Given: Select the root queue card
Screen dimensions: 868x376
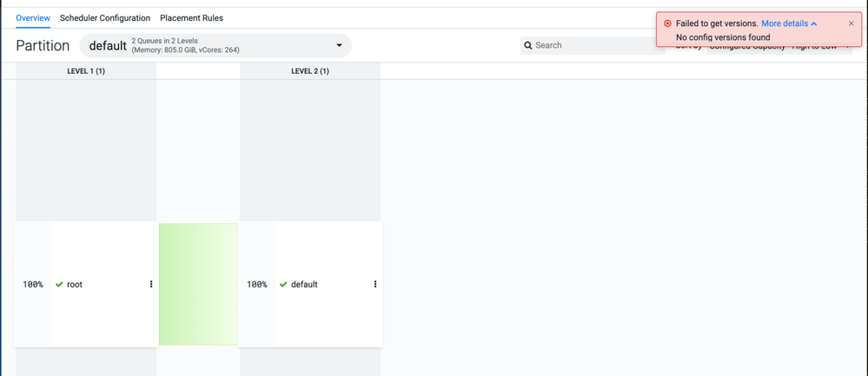Looking at the screenshot, I should coord(86,284).
